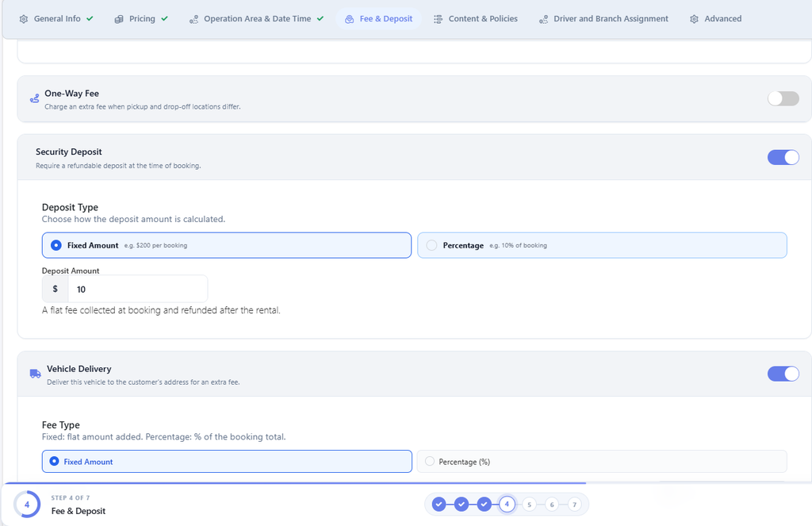Select Fixed Amount deposit type
The height and width of the screenshot is (526, 812).
(226, 245)
